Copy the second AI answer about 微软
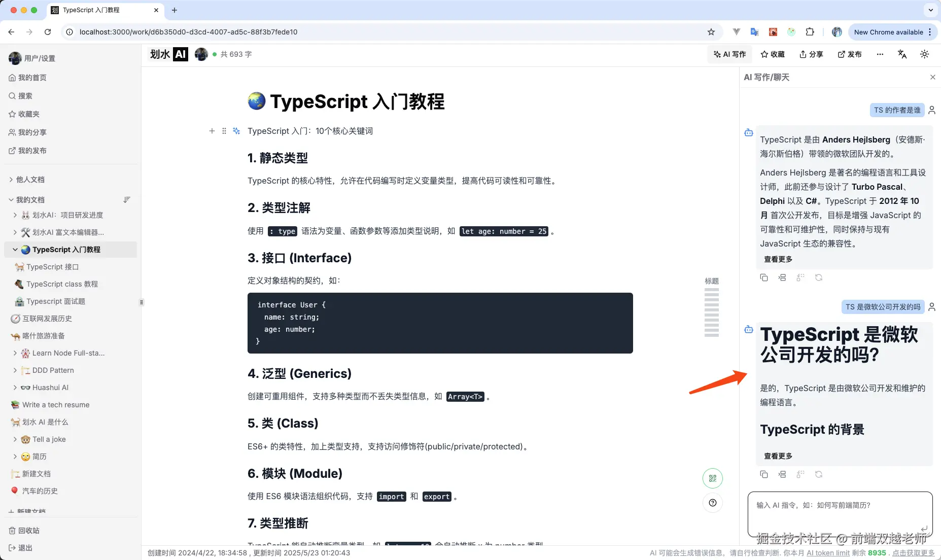This screenshot has height=560, width=941. tap(764, 474)
